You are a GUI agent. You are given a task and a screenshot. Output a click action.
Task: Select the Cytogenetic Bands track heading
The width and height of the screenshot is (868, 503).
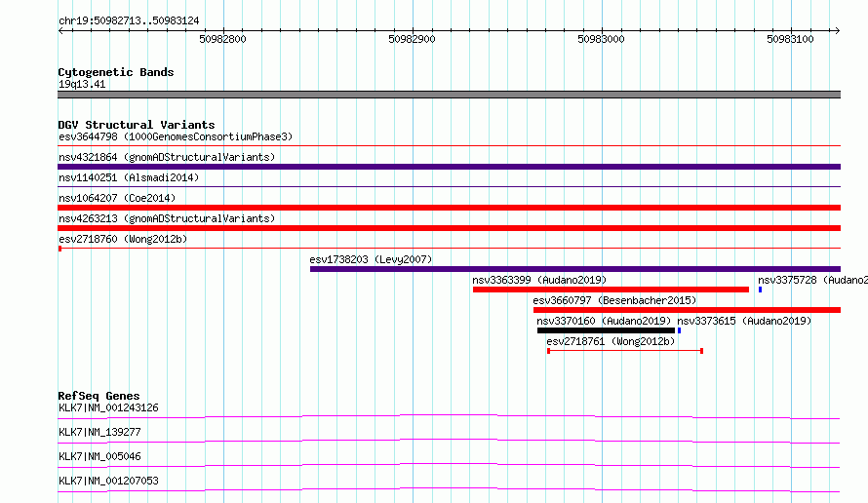point(116,72)
